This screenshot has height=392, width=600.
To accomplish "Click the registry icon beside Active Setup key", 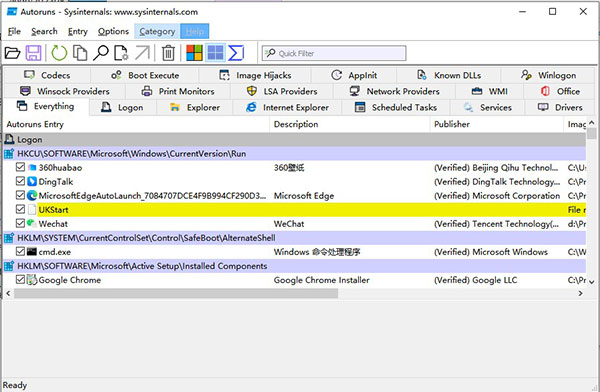I will tap(9, 266).
